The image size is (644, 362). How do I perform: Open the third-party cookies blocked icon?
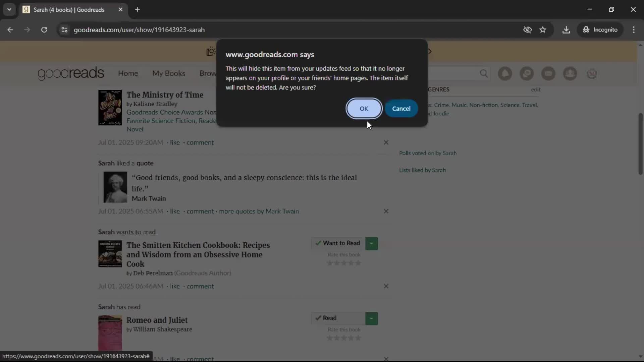(527, 30)
